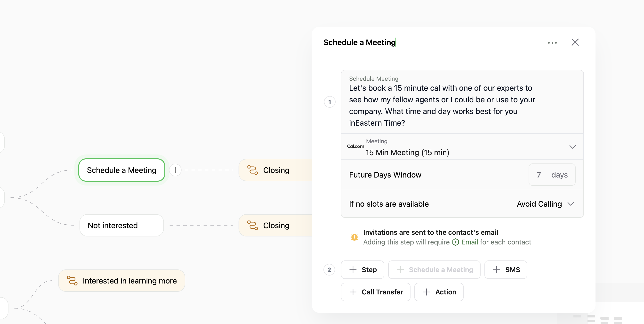The height and width of the screenshot is (324, 644).
Task: Click the Cal.com logo icon
Action: pyautogui.click(x=355, y=146)
